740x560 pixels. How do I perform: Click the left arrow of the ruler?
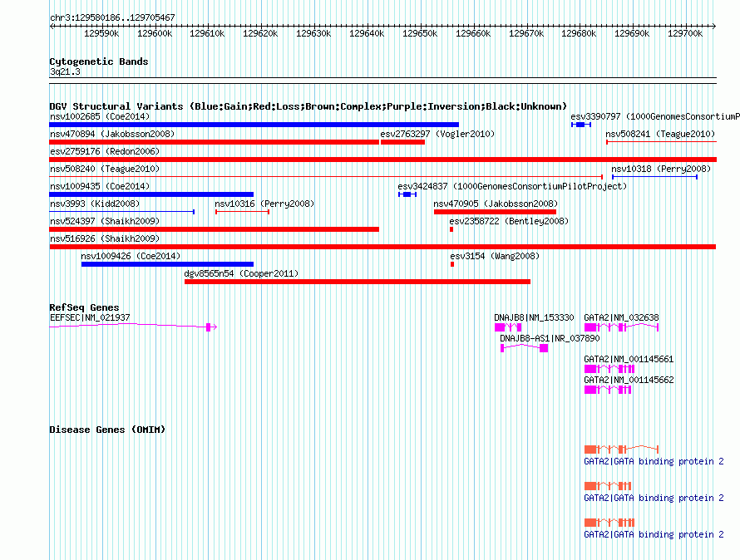[x=52, y=26]
